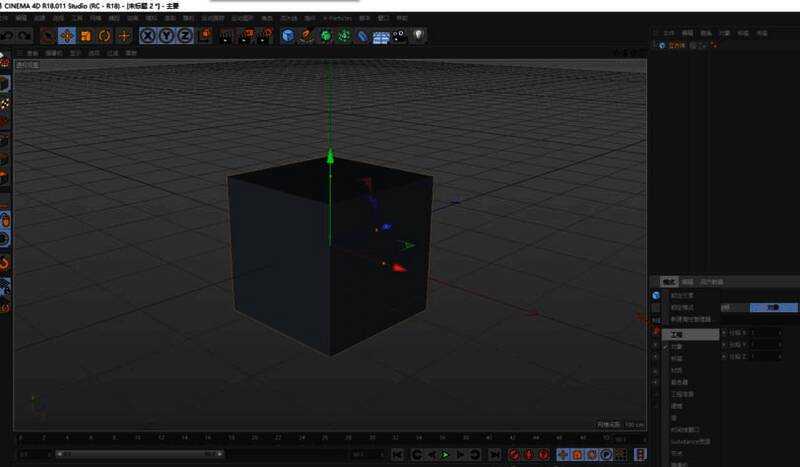Switch to the 模式 tab in attributes panel

coord(670,282)
